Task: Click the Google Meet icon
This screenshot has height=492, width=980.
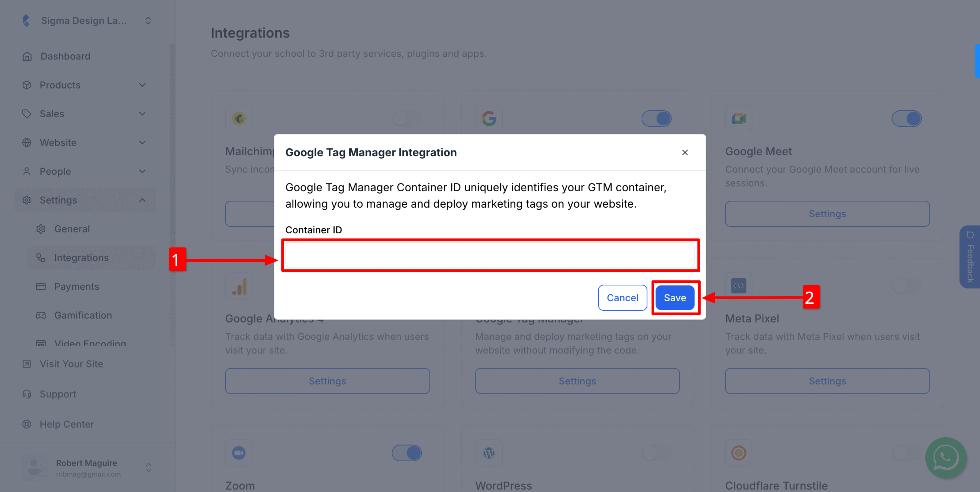Action: (738, 118)
